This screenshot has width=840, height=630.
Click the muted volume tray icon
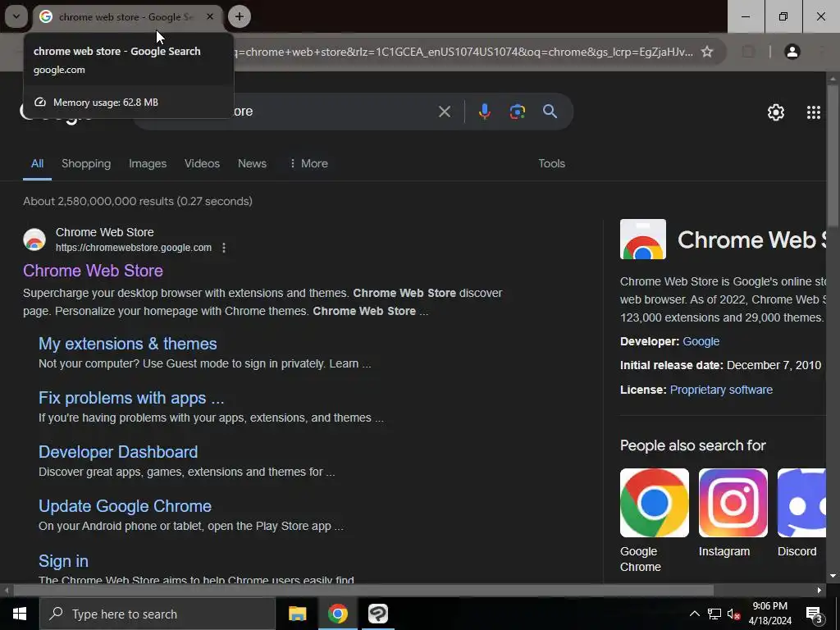733,614
